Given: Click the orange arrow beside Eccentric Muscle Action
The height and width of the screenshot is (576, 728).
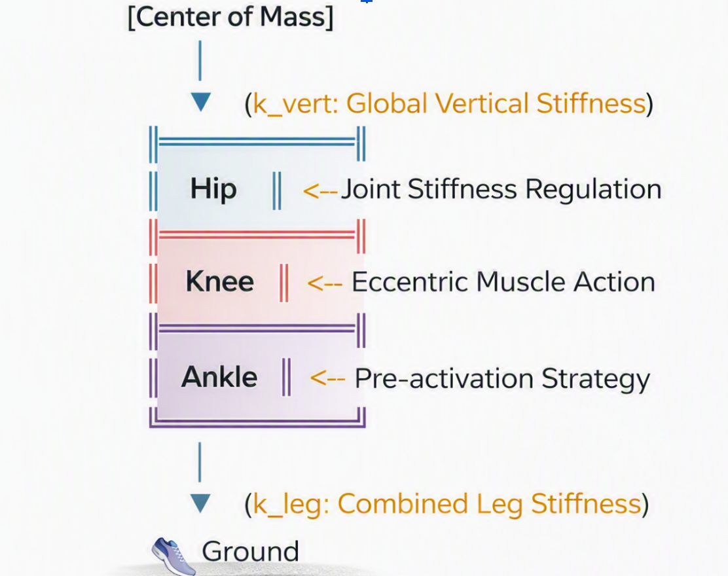Looking at the screenshot, I should [x=325, y=283].
